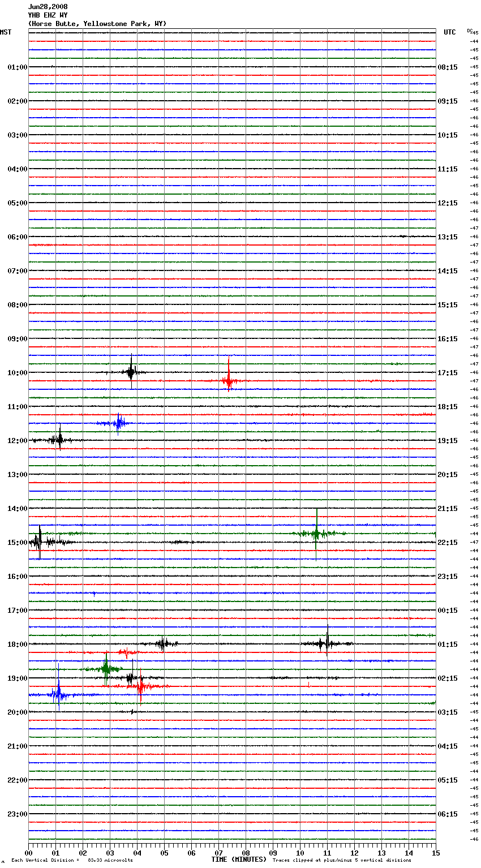This screenshot has width=481, height=868.
Task: Select the black burst at start of 15:00 trace
Action: [38, 542]
